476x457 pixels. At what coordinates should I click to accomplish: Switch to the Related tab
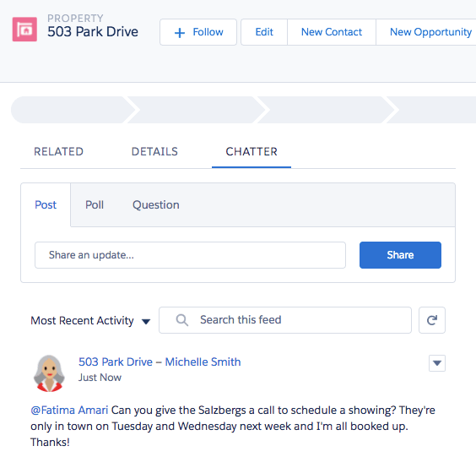coord(58,151)
